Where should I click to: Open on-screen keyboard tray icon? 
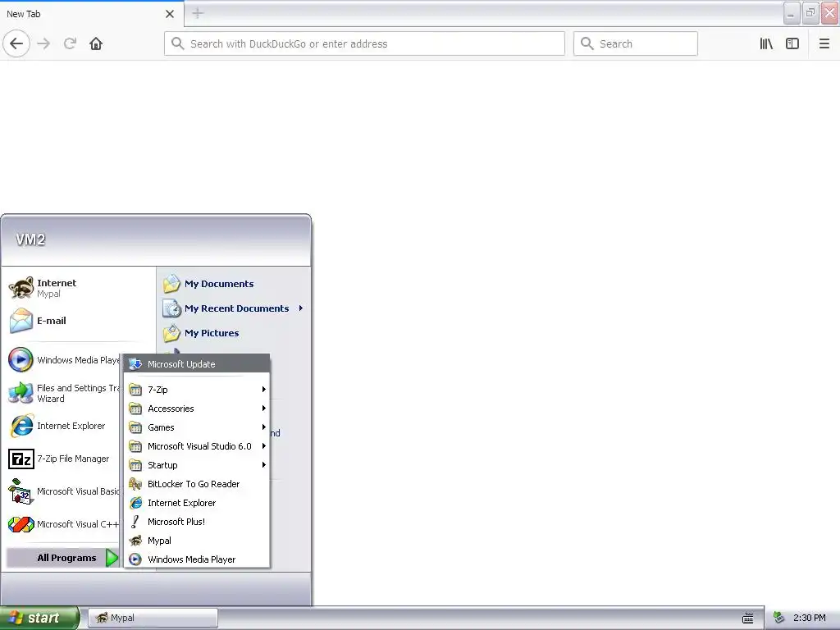click(x=748, y=619)
